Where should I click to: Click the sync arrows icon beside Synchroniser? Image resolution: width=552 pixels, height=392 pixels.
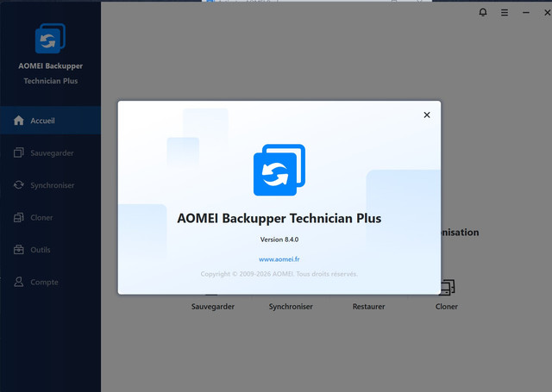click(19, 185)
